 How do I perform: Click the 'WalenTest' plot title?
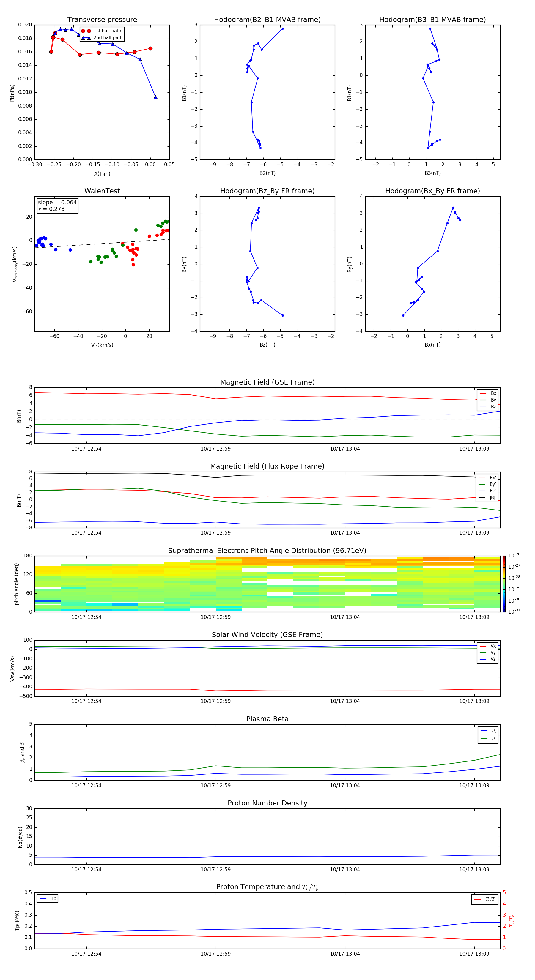click(102, 191)
